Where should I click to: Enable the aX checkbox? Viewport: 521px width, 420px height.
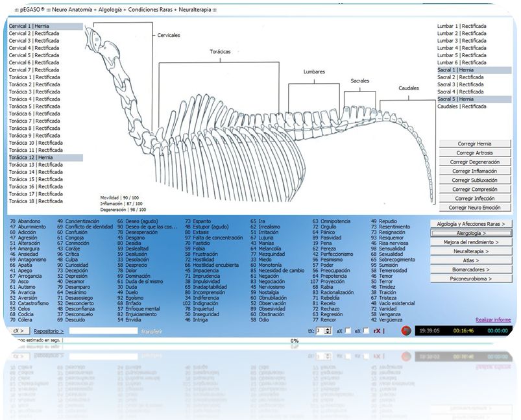(x=348, y=330)
